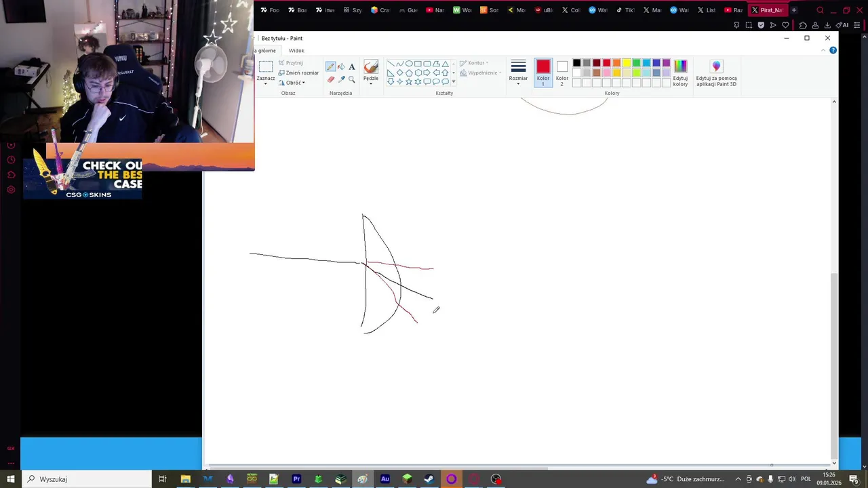Open the Kontur outline dropdown
The image size is (868, 488).
474,63
